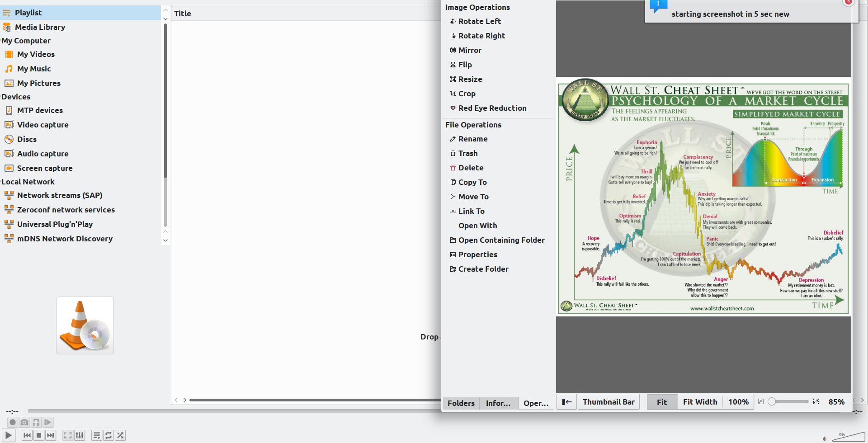Toggle the playlist view icon
The image size is (868, 443).
(97, 435)
